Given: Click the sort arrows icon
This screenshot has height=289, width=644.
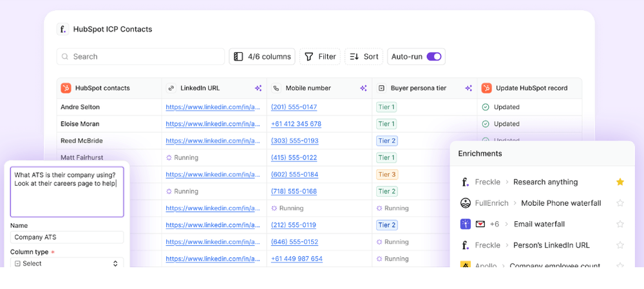Looking at the screenshot, I should tap(354, 57).
